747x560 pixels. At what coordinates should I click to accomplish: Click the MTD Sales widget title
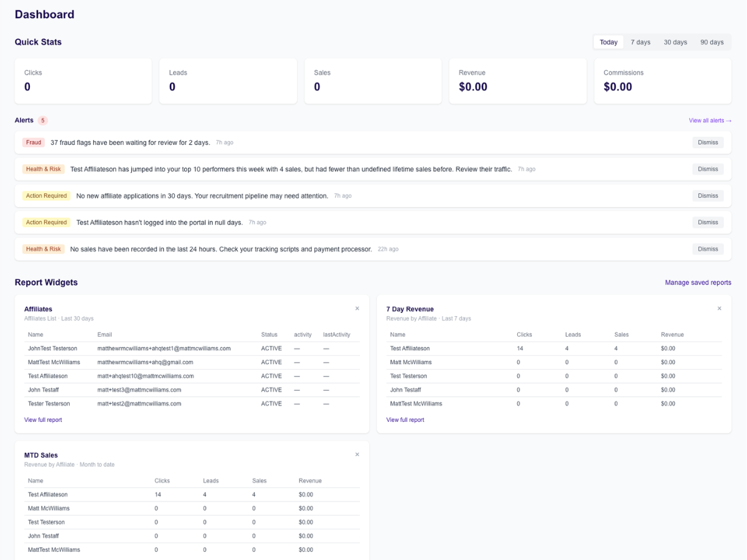(41, 455)
